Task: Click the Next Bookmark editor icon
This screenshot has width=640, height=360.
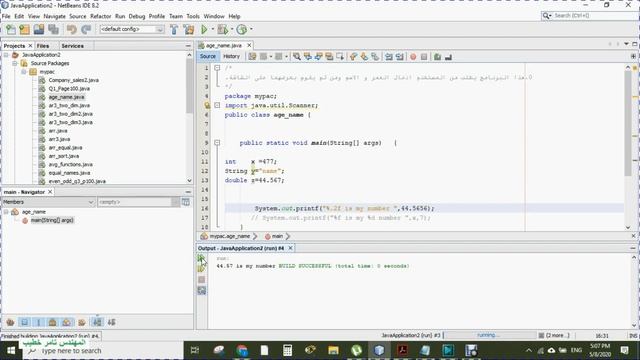Action: (364, 57)
